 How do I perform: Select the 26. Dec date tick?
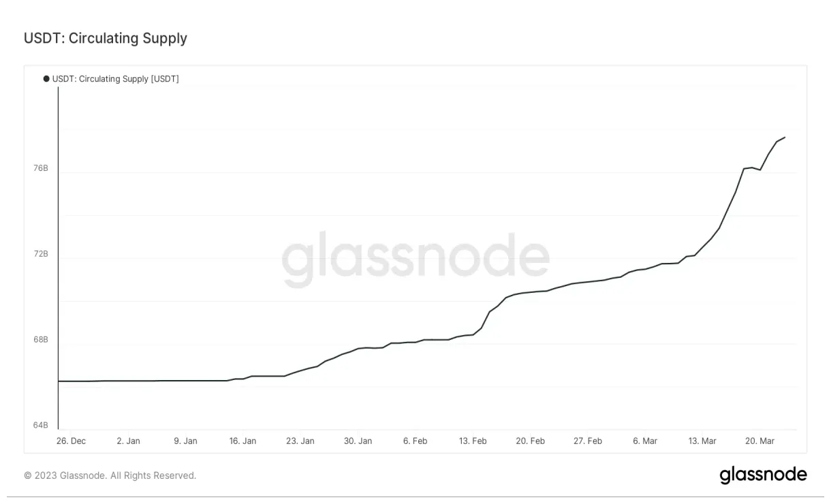coord(71,441)
